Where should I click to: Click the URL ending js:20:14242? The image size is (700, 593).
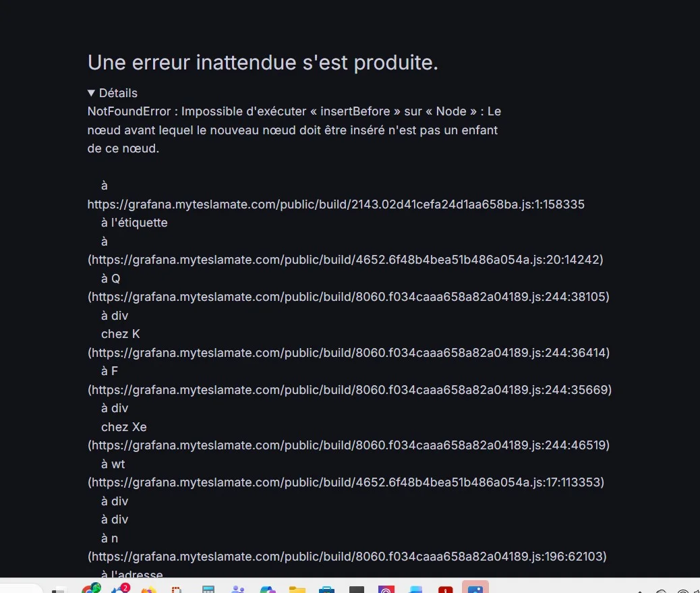(345, 260)
